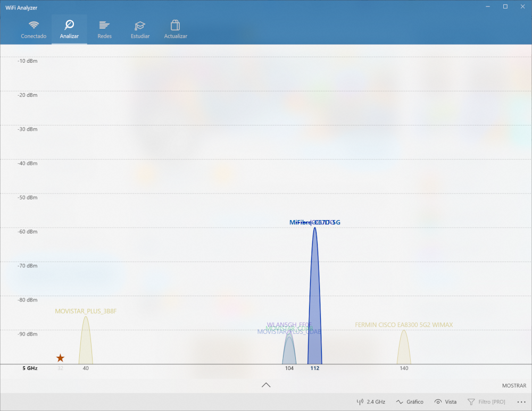Toggle the band with the 2.4 GHz button

(x=371, y=402)
